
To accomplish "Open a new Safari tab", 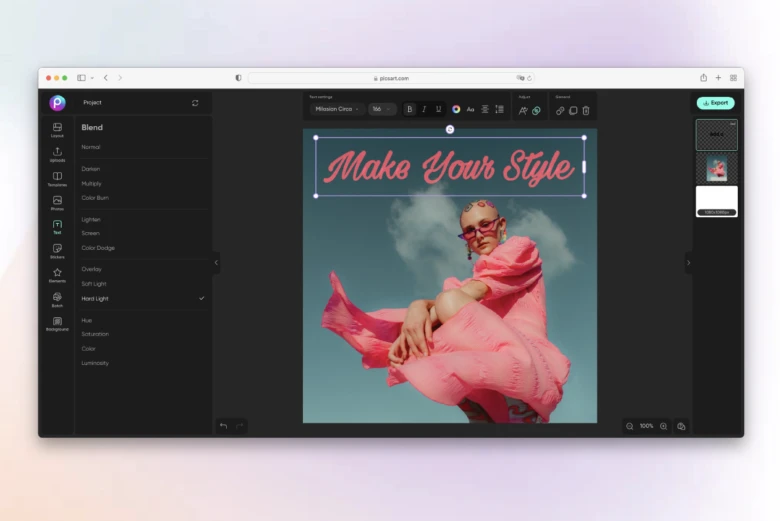I will click(x=718, y=78).
